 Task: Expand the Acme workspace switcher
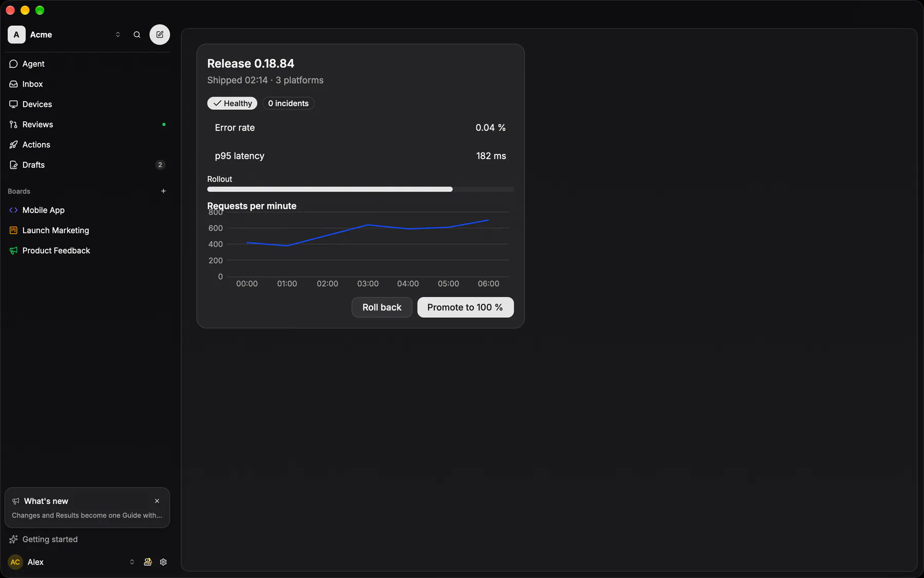(118, 34)
